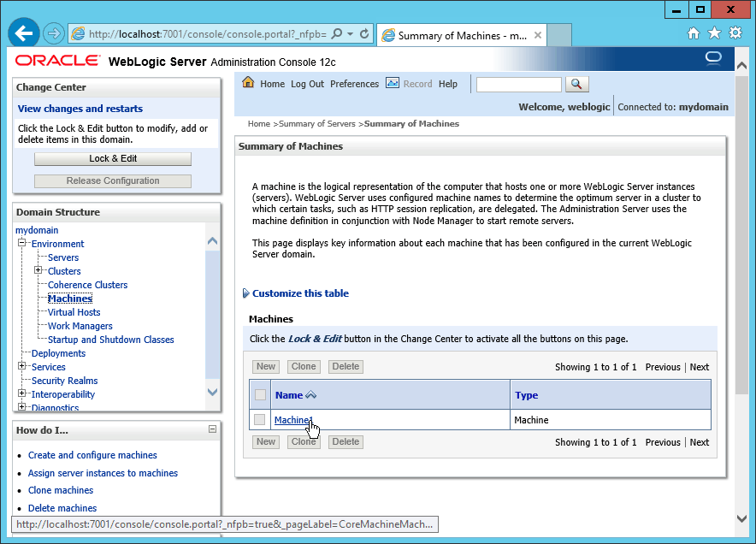
Task: Switch to the Summary of Machines tab
Action: (461, 36)
